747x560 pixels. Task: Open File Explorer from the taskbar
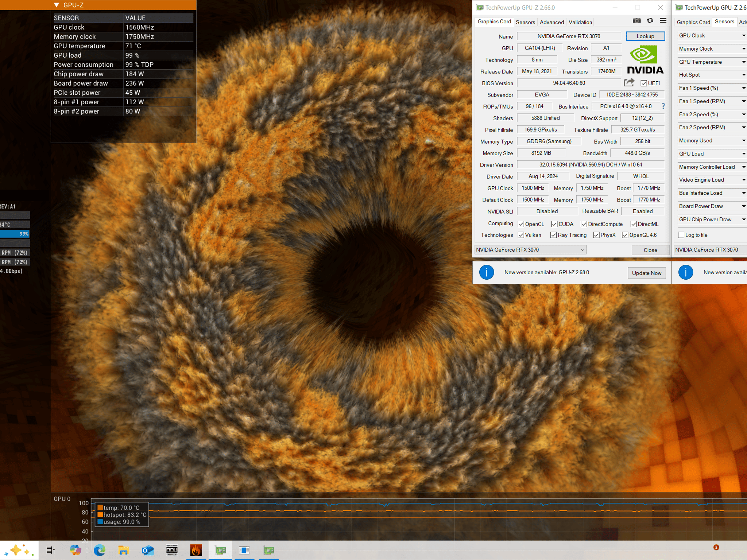(x=124, y=550)
